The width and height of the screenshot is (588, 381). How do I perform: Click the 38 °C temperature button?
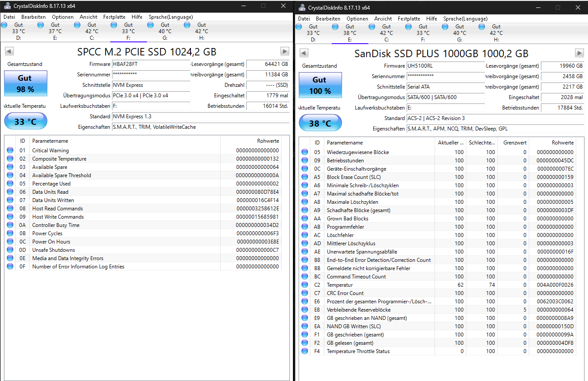[x=320, y=123]
